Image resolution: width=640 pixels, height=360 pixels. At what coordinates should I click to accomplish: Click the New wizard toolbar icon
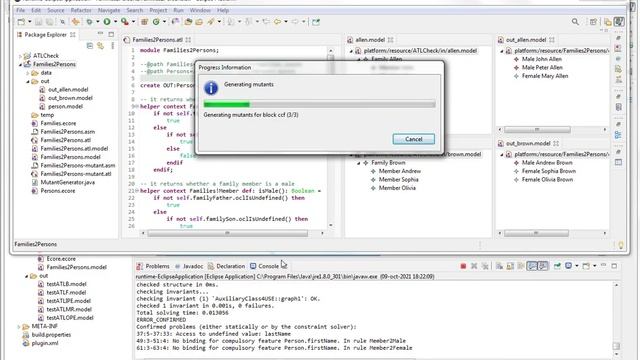(21, 22)
